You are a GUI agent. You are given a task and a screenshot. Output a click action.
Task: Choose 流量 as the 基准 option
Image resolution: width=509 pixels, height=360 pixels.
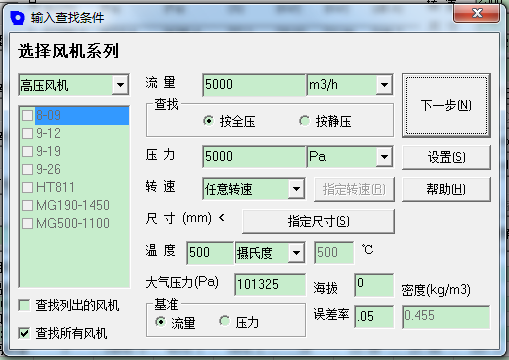pos(161,322)
